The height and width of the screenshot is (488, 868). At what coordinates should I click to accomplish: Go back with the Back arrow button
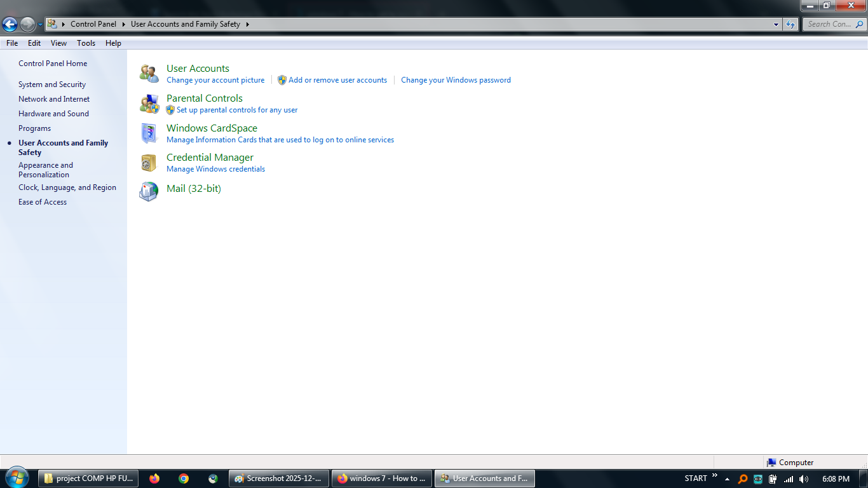10,24
